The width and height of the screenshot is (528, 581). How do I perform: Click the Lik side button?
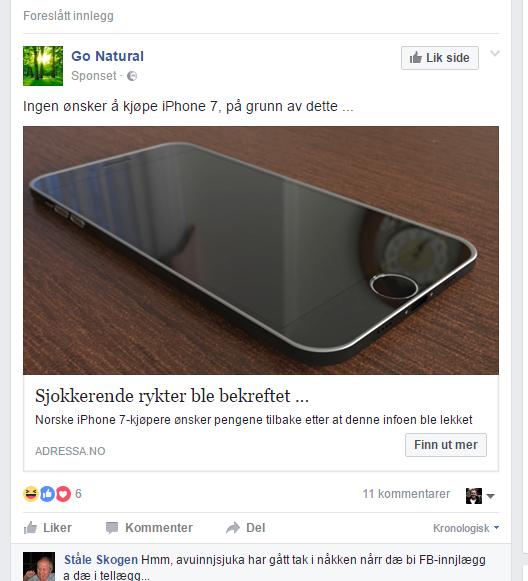coord(440,58)
